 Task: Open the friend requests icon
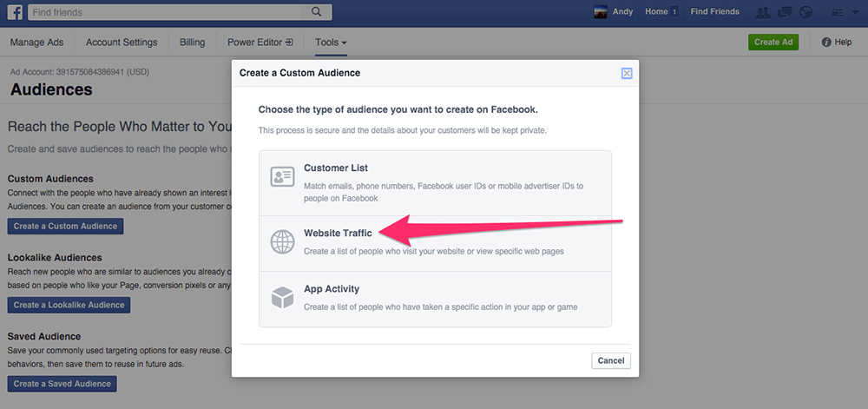[x=763, y=12]
